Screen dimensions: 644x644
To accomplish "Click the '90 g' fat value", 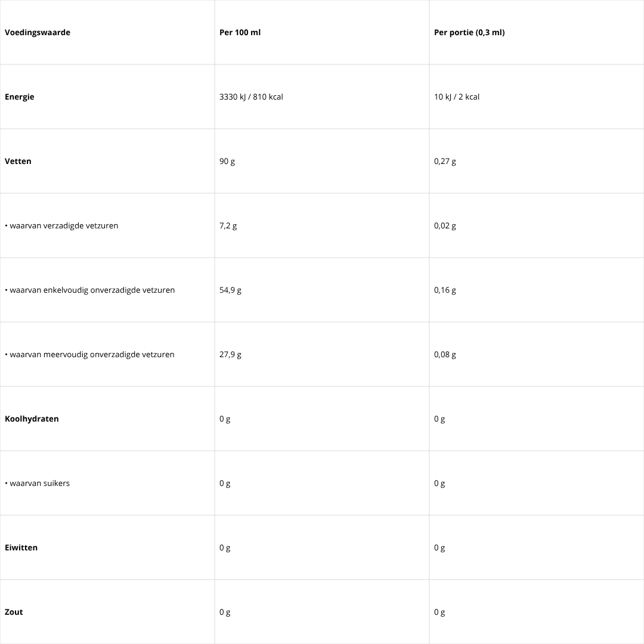I will pos(227,161).
